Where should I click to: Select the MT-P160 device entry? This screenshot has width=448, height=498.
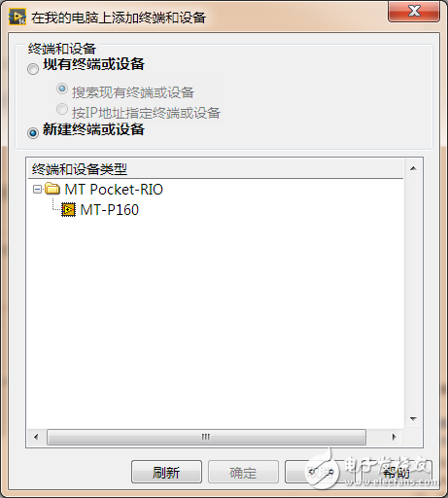click(110, 210)
